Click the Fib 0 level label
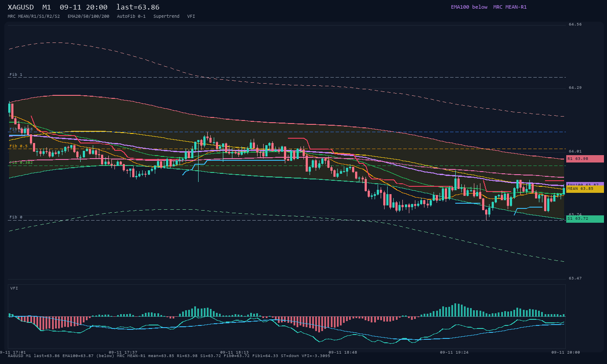The height and width of the screenshot is (364, 607). tap(16, 217)
